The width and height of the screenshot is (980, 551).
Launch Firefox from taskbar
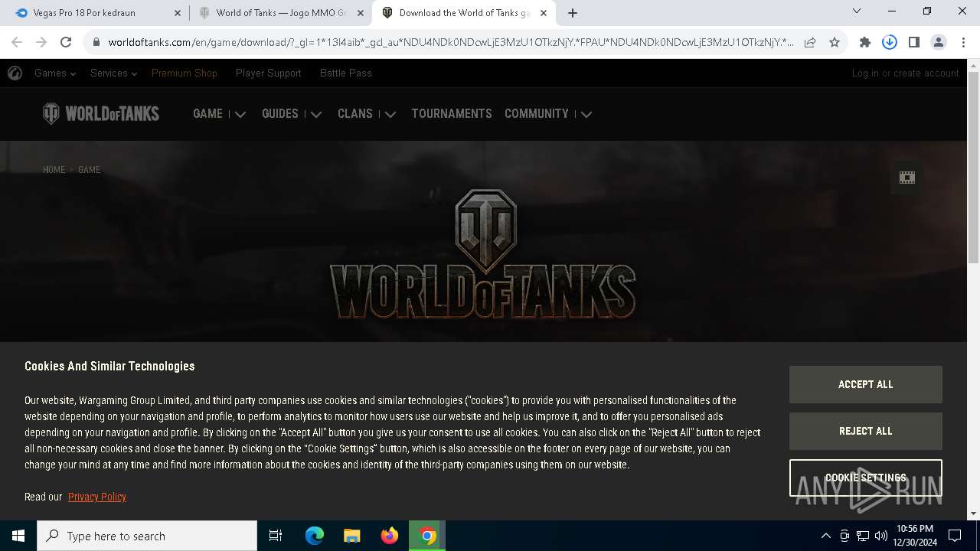(390, 536)
